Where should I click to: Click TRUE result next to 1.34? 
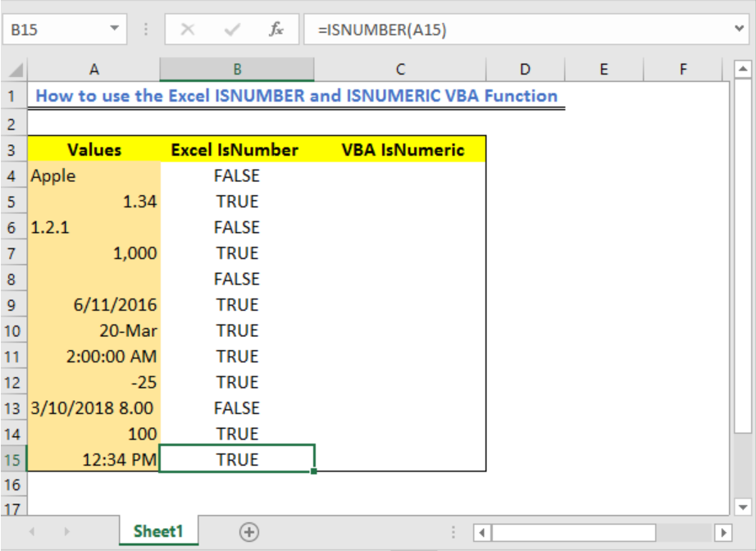pyautogui.click(x=237, y=202)
